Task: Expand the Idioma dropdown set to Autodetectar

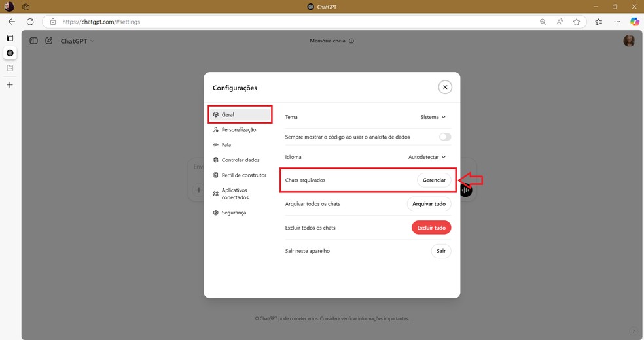Action: (427, 157)
